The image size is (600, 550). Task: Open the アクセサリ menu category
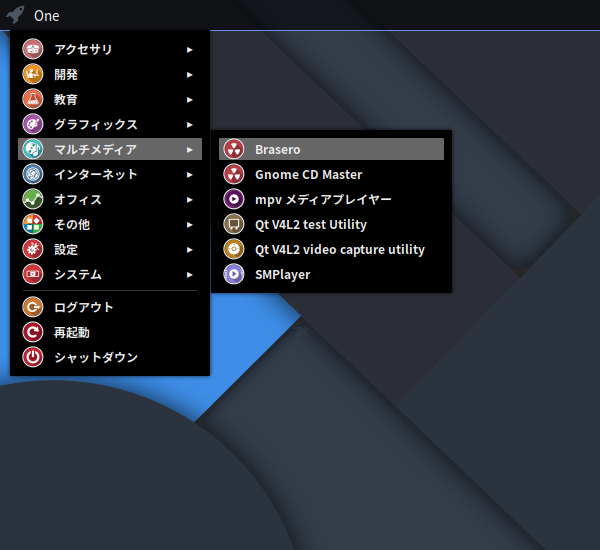[x=110, y=49]
